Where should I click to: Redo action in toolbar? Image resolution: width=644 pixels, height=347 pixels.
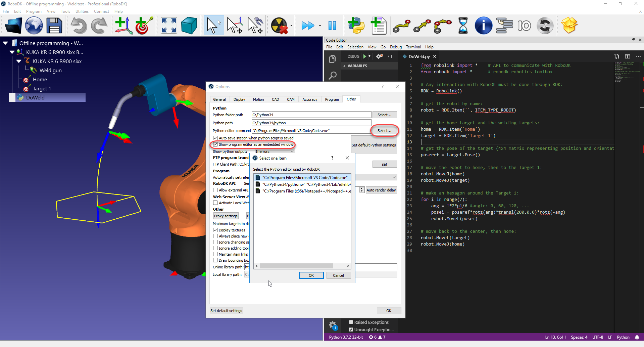pos(99,26)
